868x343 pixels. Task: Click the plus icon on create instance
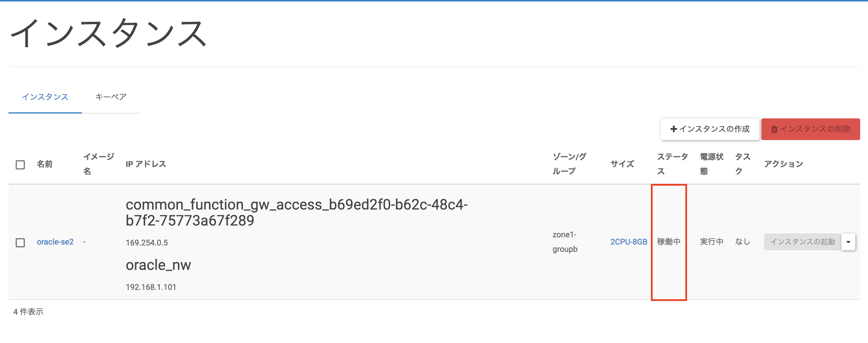tap(674, 129)
